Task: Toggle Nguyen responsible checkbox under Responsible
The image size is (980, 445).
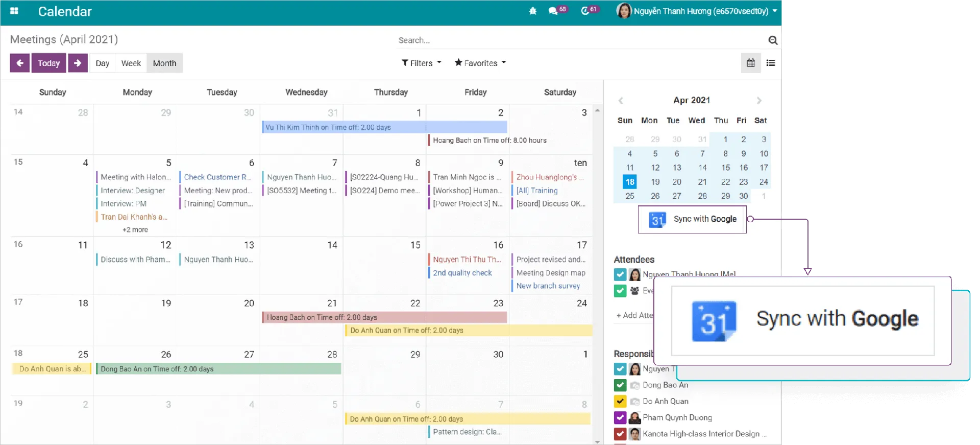Action: [620, 369]
